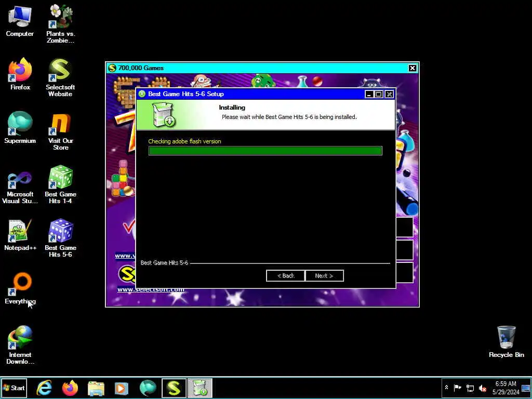Close the 700,000 Games window
This screenshot has width=532, height=399.
point(412,68)
